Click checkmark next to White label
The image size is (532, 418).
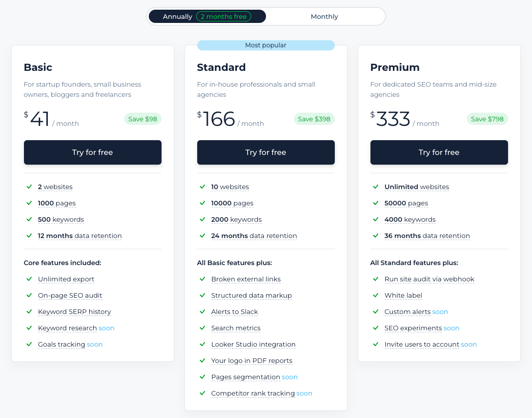click(x=376, y=295)
